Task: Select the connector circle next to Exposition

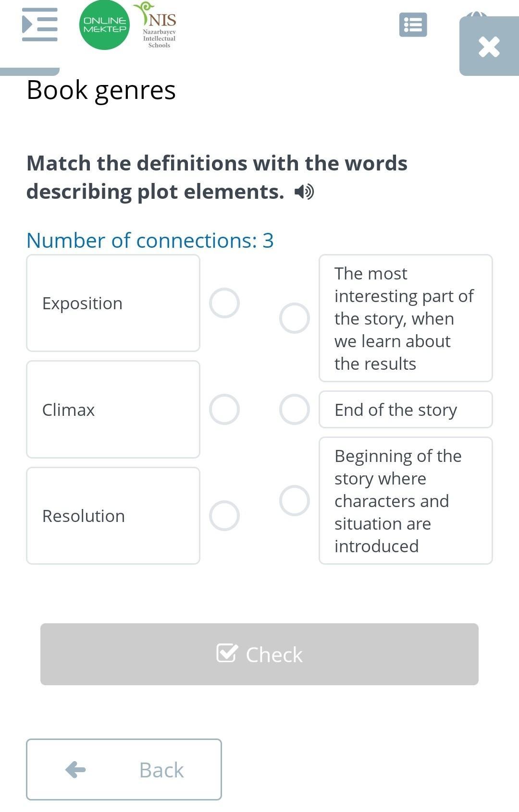Action: coord(224,303)
